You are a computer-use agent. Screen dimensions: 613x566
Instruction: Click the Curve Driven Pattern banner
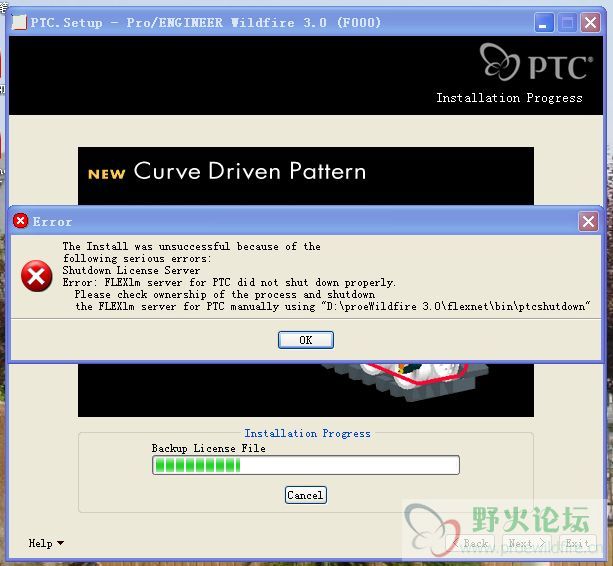(x=306, y=176)
